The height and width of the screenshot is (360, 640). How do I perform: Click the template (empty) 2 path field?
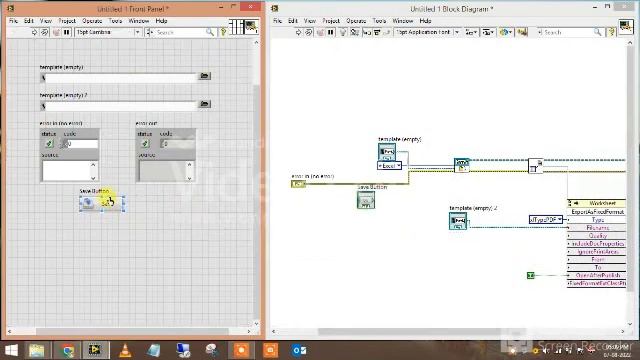coord(121,106)
